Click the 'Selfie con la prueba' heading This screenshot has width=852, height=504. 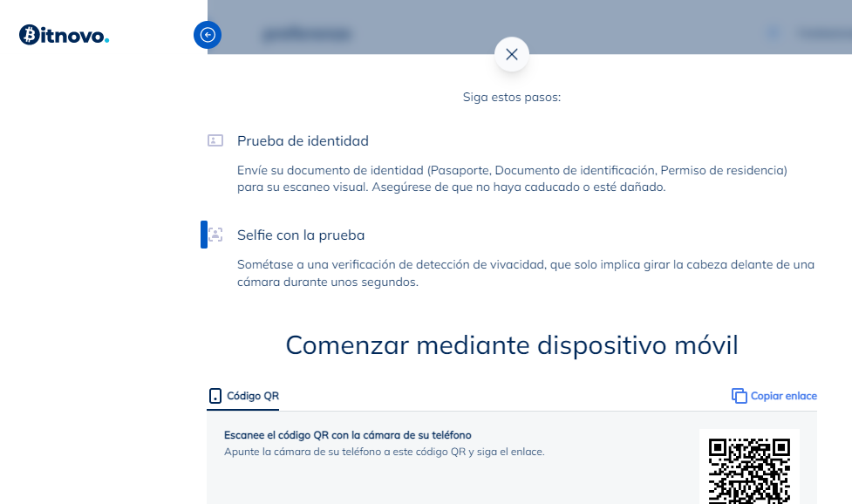point(301,235)
